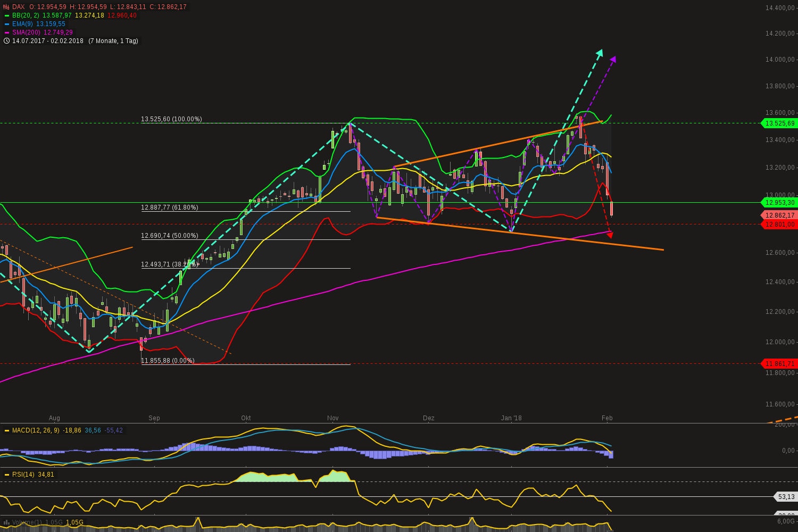Click the last price tag 12.862,17
Image resolution: width=798 pixels, height=532 pixels.
pos(780,215)
